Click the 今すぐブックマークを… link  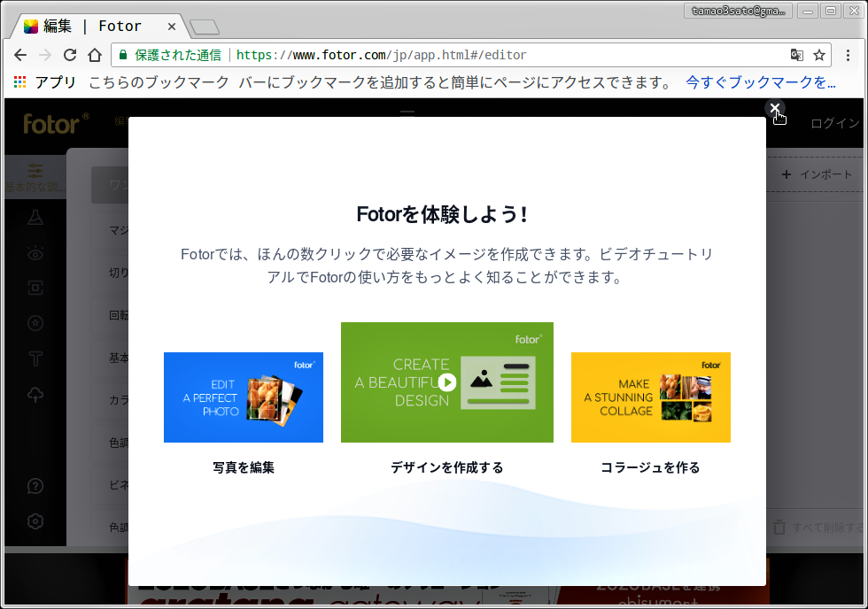761,82
